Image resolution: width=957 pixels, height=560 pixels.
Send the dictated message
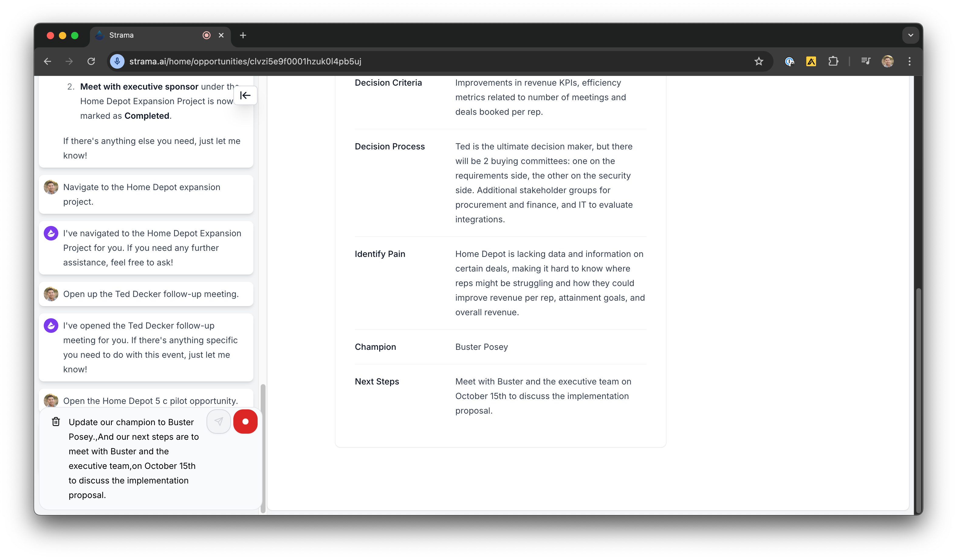tap(219, 422)
